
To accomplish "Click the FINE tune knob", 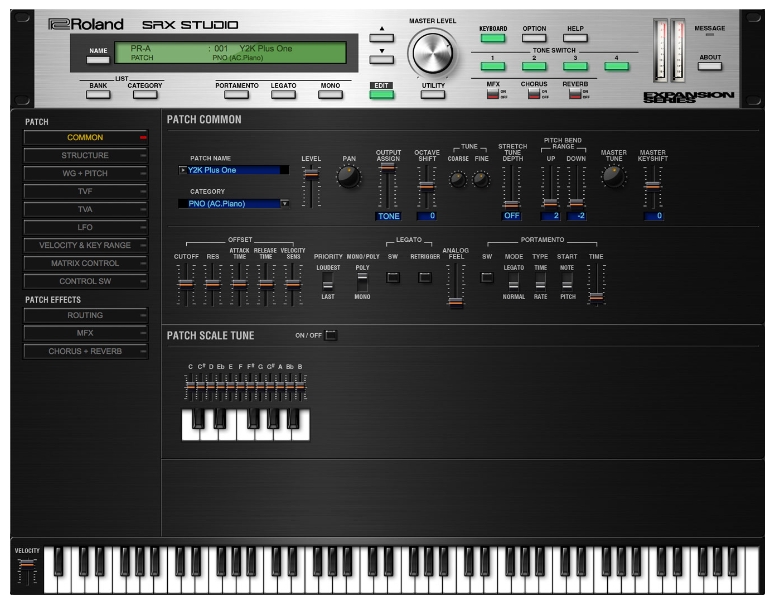I will (x=481, y=180).
